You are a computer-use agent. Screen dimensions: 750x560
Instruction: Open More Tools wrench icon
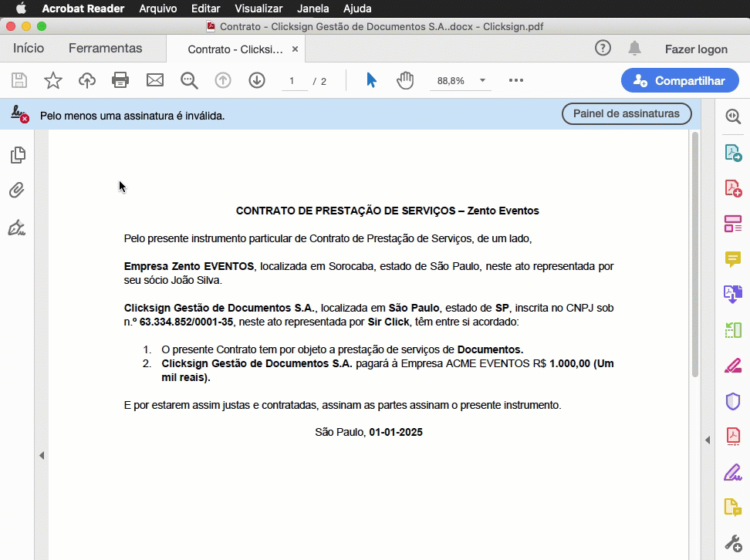tap(733, 543)
